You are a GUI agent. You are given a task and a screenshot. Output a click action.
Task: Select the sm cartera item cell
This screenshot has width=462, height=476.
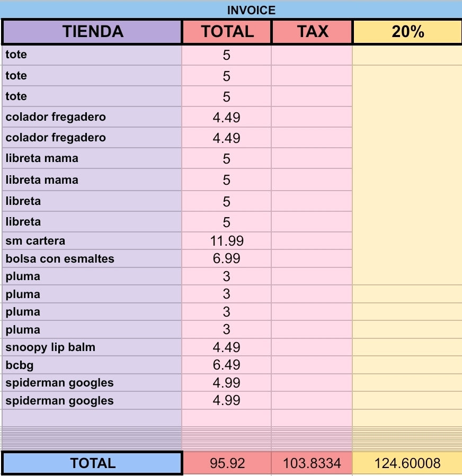[92, 241]
